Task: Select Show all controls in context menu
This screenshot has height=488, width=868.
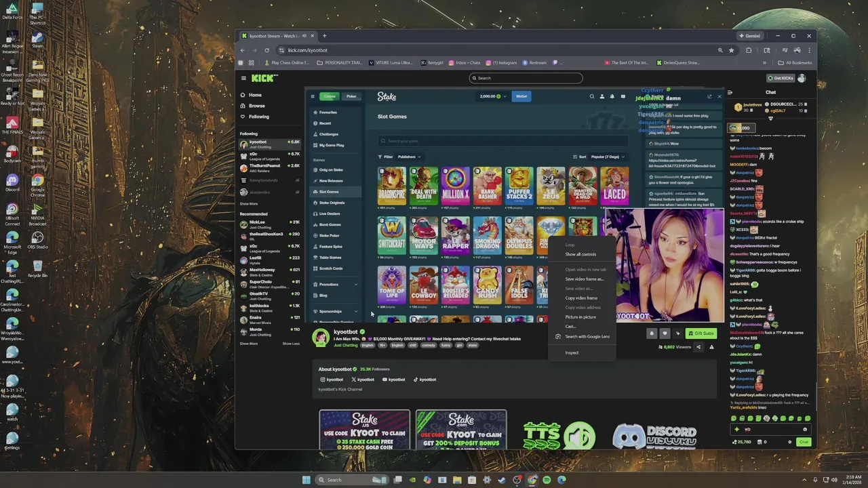Action: 580,254
